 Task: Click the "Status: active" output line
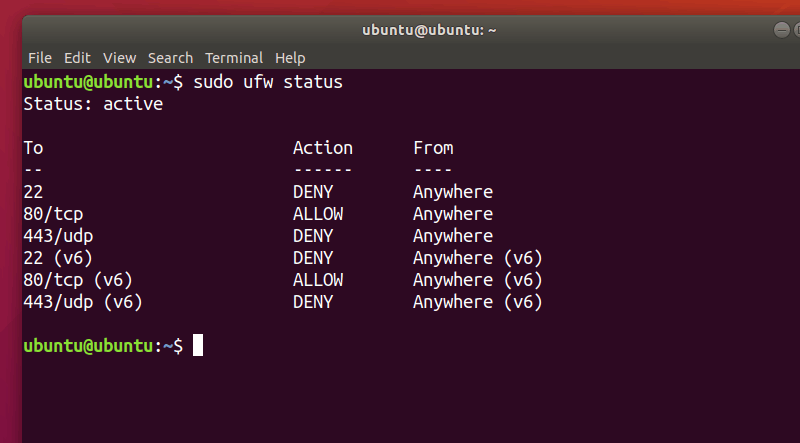(x=92, y=104)
